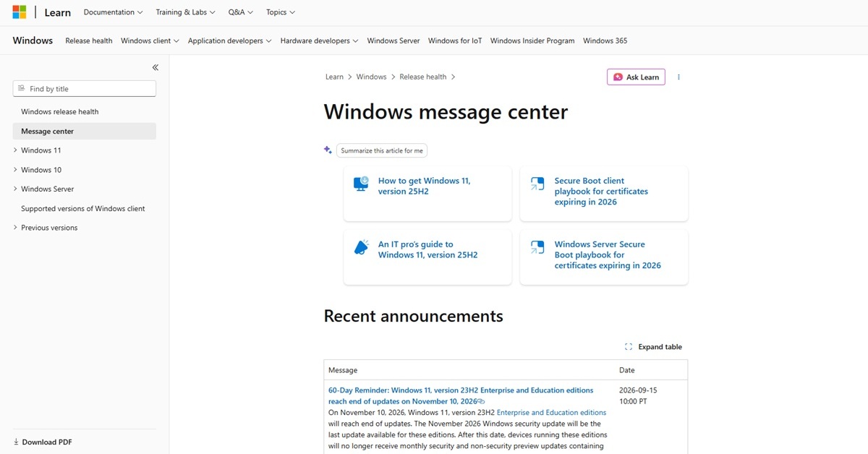The image size is (868, 454).
Task: Open Windows Server in the navigation bar
Action: click(x=393, y=40)
